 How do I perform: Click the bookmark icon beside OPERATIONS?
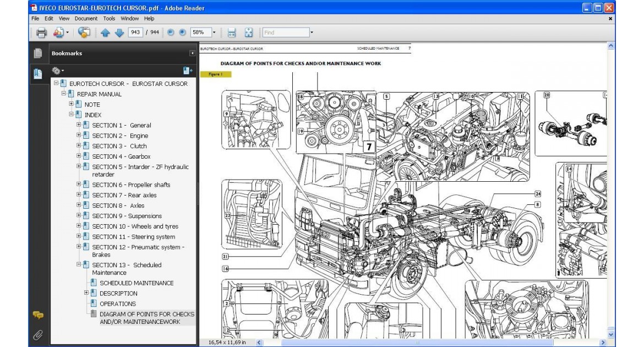(x=94, y=303)
